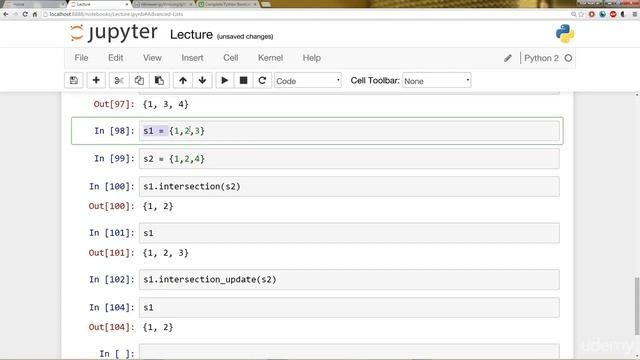Click the In [102] prompt label
Screen dimensions: 640x360
point(112,280)
